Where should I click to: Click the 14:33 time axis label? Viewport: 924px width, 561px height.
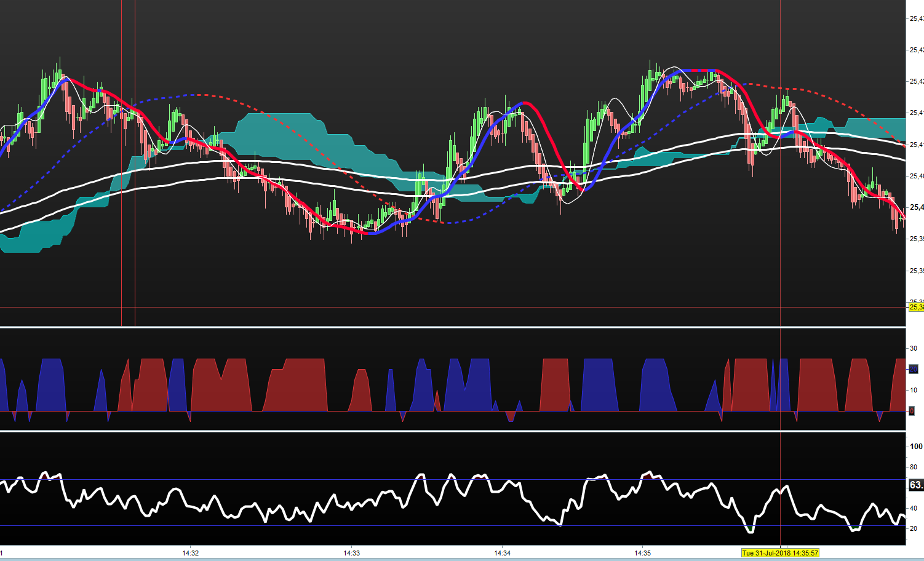351,553
